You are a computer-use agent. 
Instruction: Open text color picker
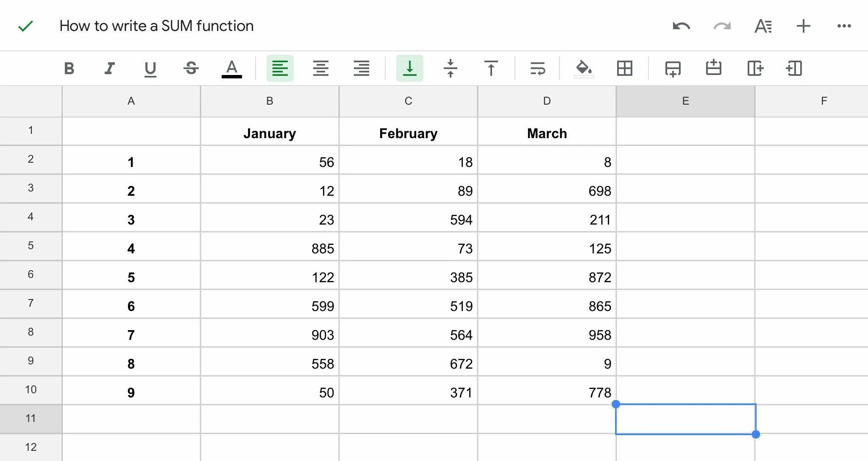[x=231, y=69]
